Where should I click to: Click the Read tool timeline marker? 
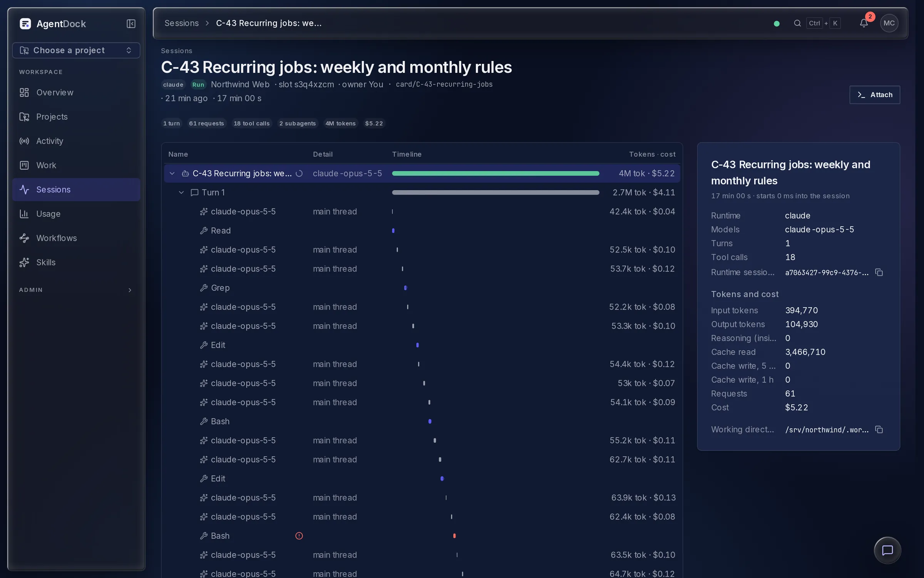pos(393,230)
